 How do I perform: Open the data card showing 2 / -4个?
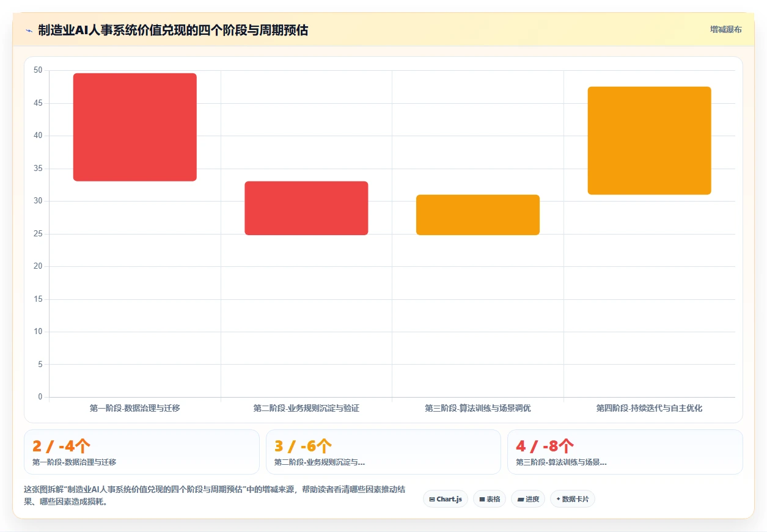pyautogui.click(x=142, y=452)
